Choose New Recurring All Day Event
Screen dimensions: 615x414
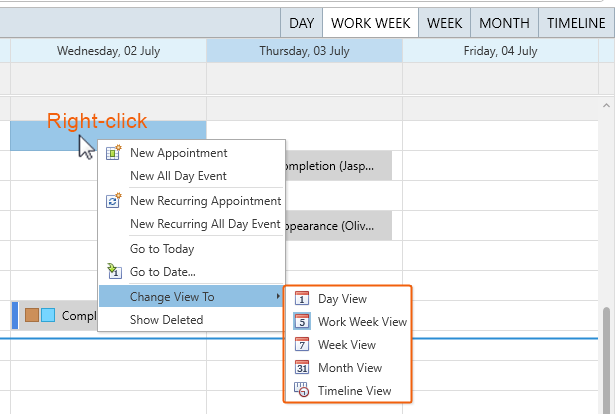(x=205, y=224)
